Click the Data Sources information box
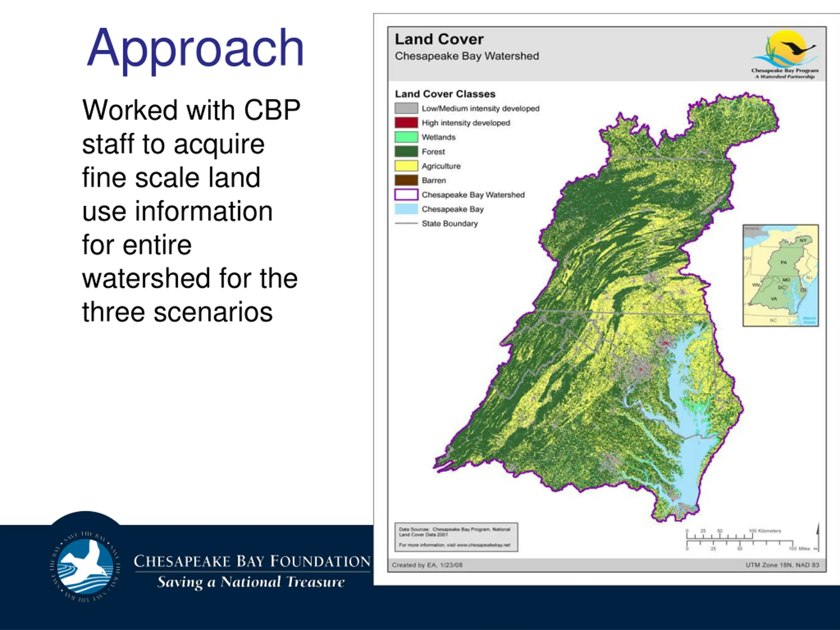Image resolution: width=840 pixels, height=630 pixels. 456,537
